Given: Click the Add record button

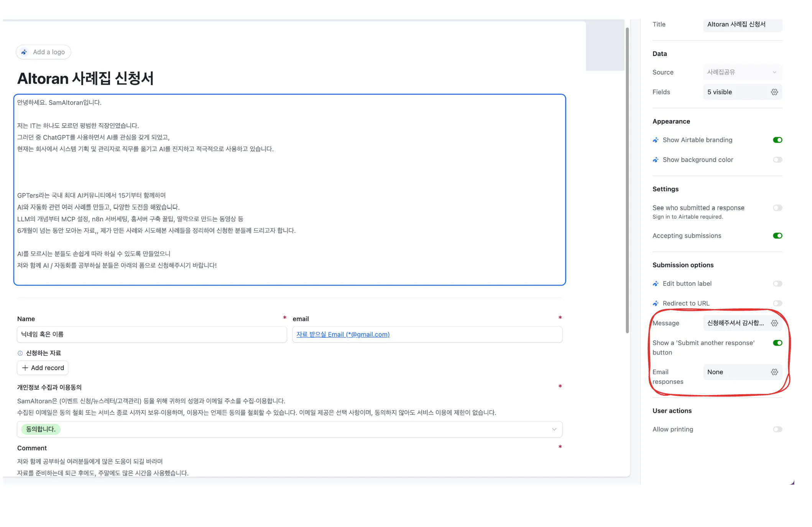Looking at the screenshot, I should 43,368.
